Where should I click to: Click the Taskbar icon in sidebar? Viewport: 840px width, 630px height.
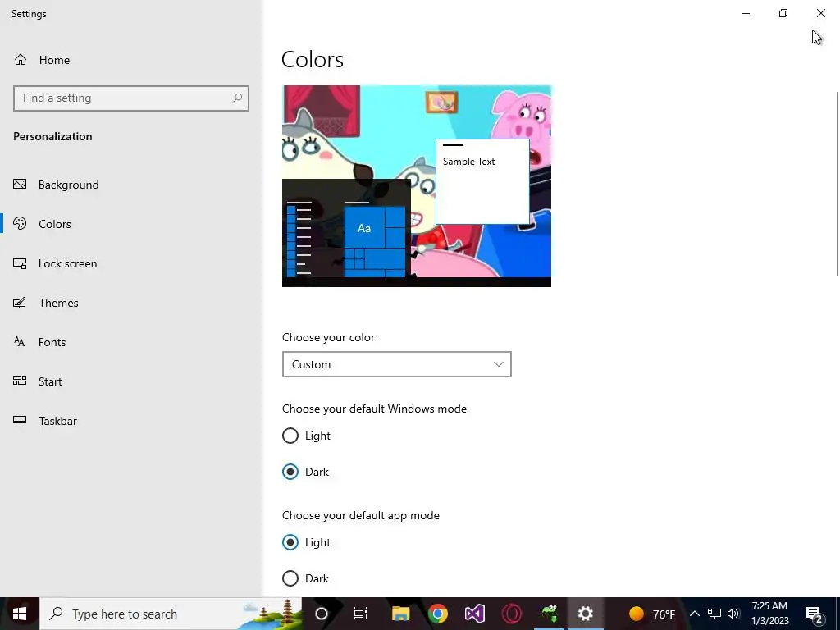[x=20, y=420]
